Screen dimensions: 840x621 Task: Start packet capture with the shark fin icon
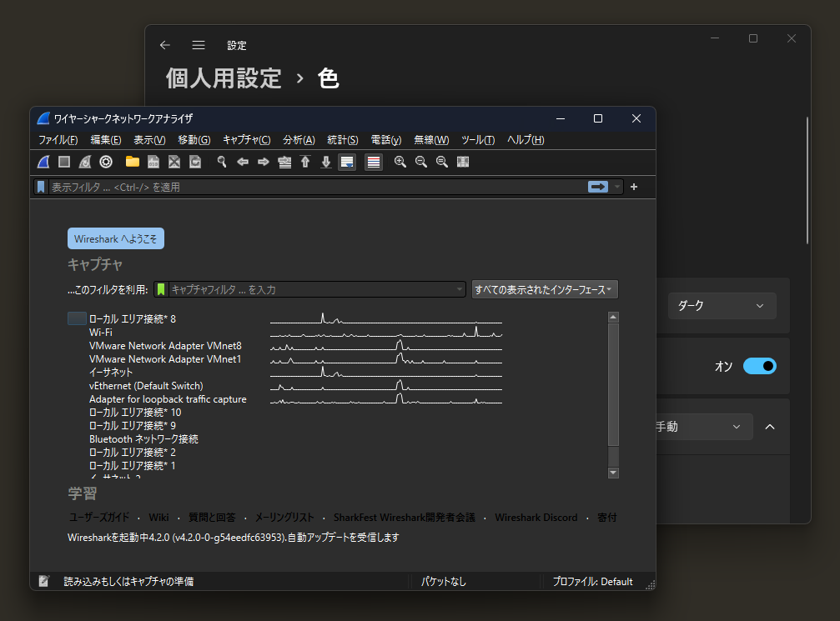[43, 162]
